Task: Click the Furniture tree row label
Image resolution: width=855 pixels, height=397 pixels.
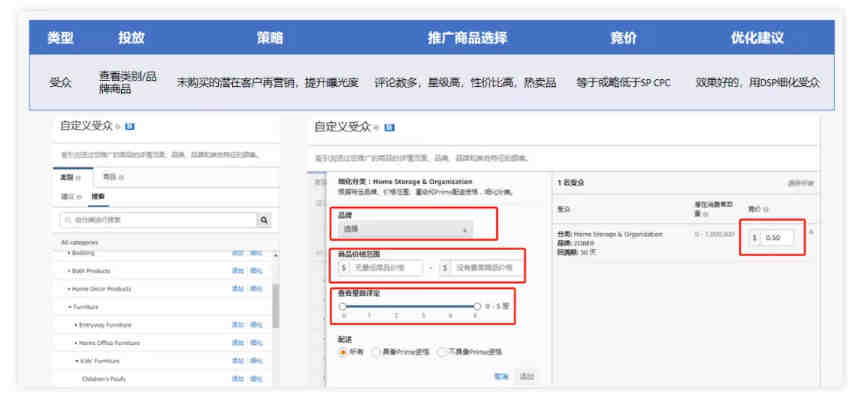Action: click(86, 307)
